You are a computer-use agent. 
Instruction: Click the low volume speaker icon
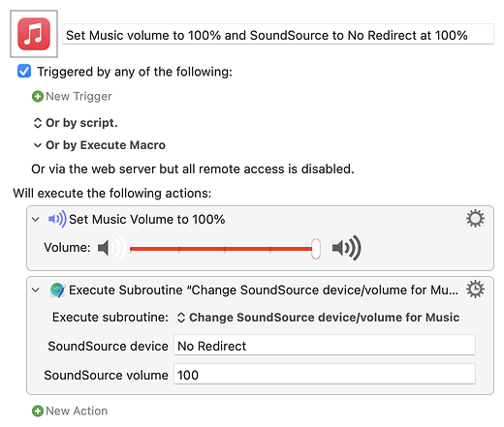pyautogui.click(x=111, y=248)
